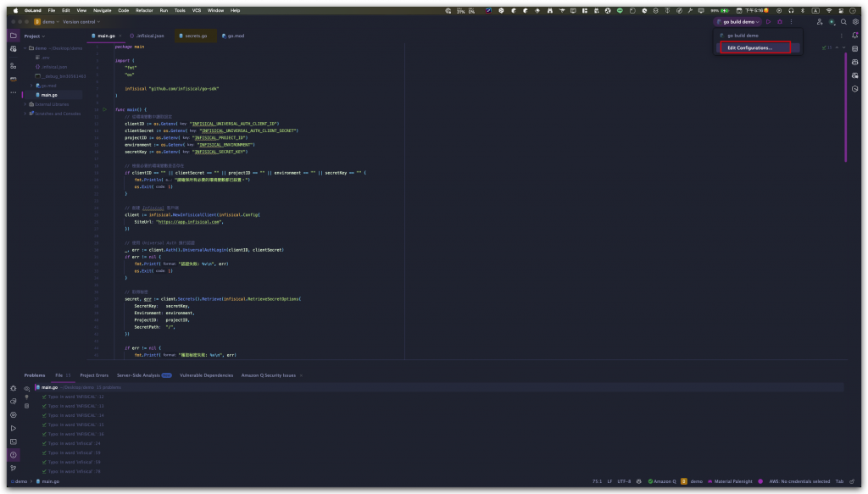Open the Refactor menu

point(144,10)
